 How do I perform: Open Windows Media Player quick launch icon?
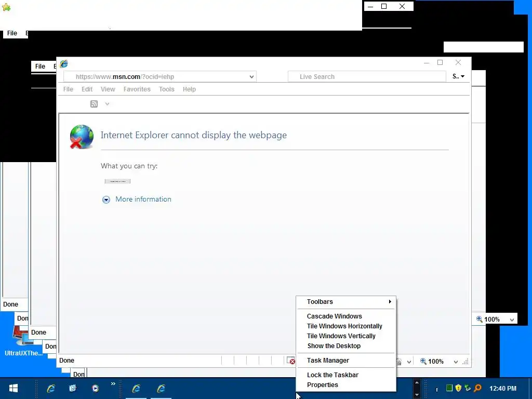(96, 388)
